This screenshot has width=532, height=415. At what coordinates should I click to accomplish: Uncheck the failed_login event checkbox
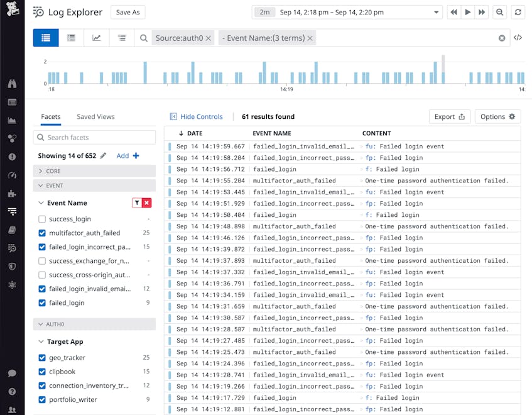pos(42,302)
